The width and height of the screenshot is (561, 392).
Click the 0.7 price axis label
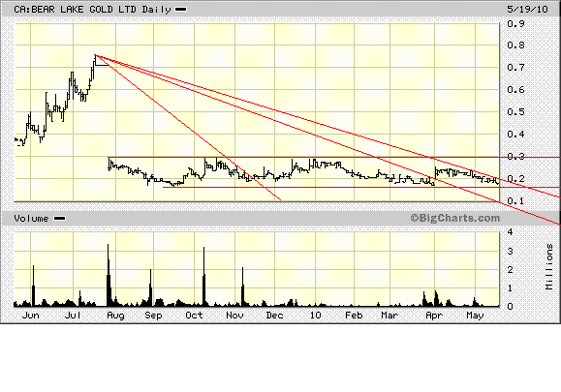tap(515, 67)
